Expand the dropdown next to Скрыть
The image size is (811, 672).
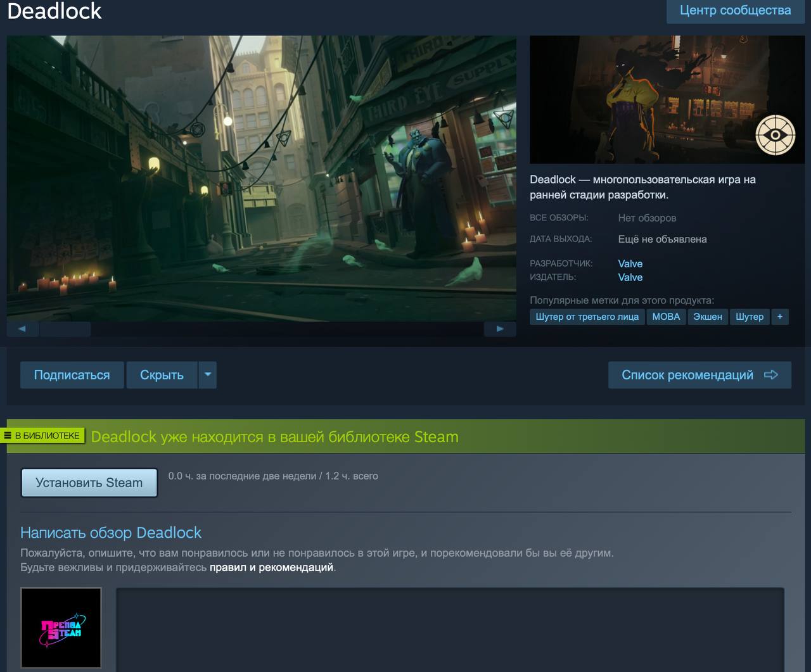pos(208,375)
